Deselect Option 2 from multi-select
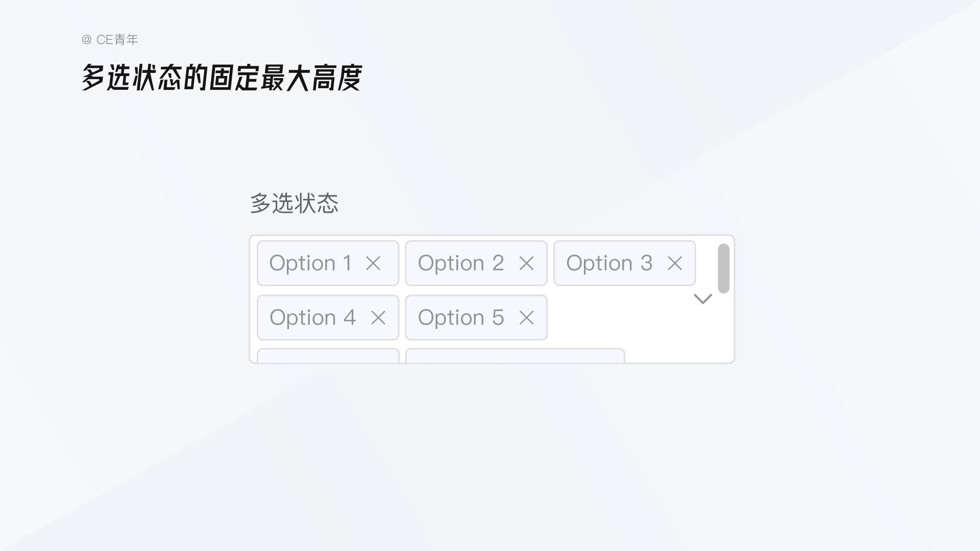 [527, 262]
